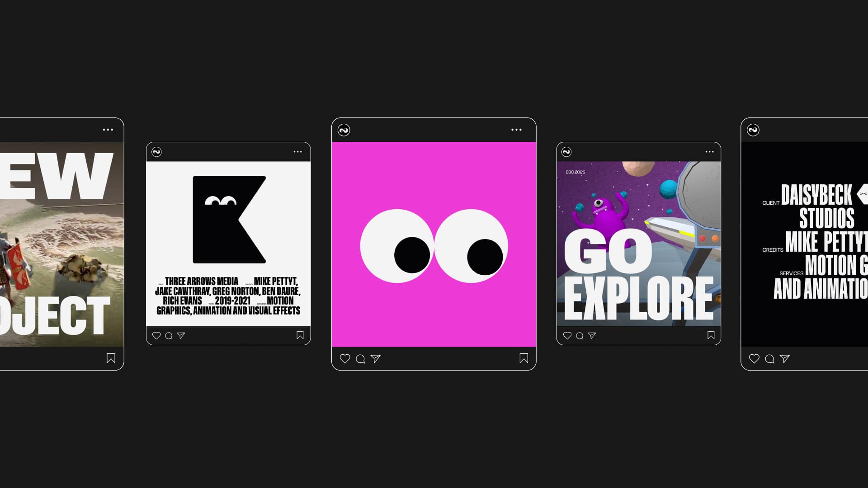The width and height of the screenshot is (868, 488).
Task: Like the Three Arrows Media post
Action: [156, 336]
